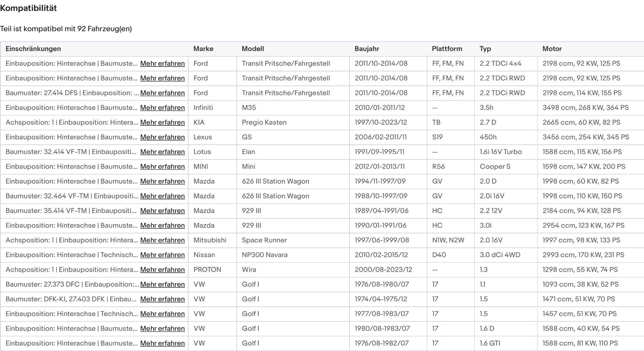Image resolution: width=644 pixels, height=351 pixels.
Task: Click 'Mehr erfahren' next to Lotus Elan
Action: [162, 152]
